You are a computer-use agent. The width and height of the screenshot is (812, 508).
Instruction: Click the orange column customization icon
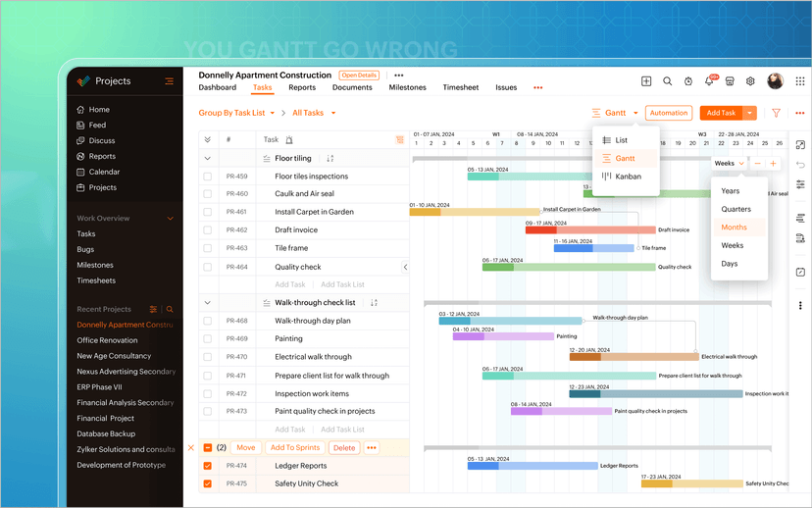[400, 140]
